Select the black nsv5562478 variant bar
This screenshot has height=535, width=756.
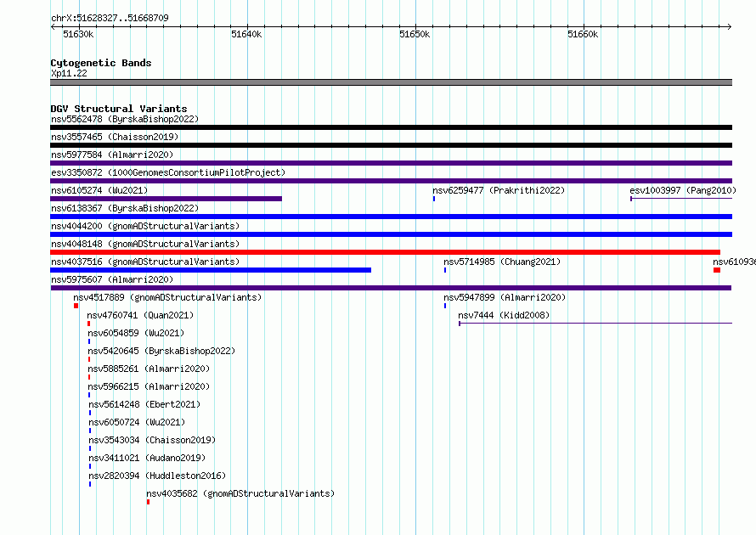pyautogui.click(x=391, y=127)
